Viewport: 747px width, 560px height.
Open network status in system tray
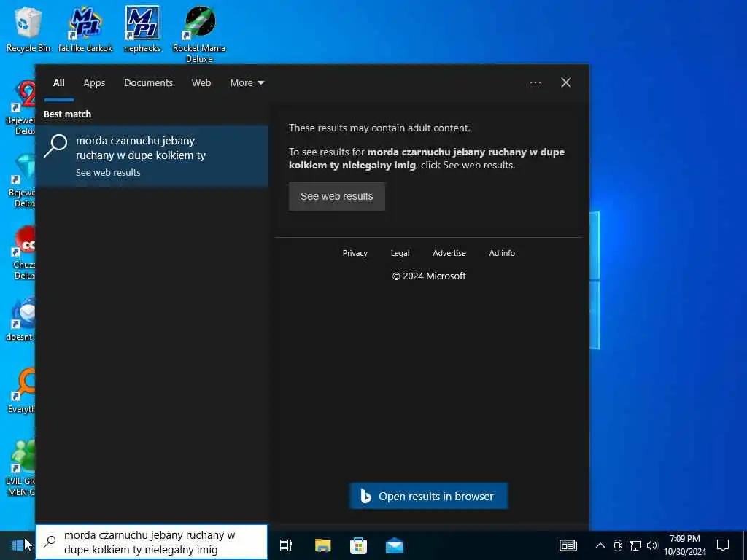[x=635, y=545]
